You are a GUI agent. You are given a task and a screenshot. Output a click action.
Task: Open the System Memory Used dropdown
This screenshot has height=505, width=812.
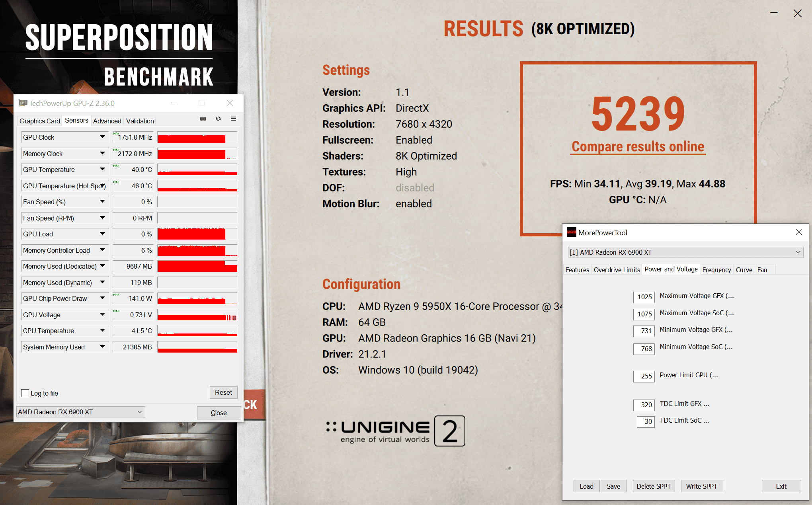tap(102, 347)
